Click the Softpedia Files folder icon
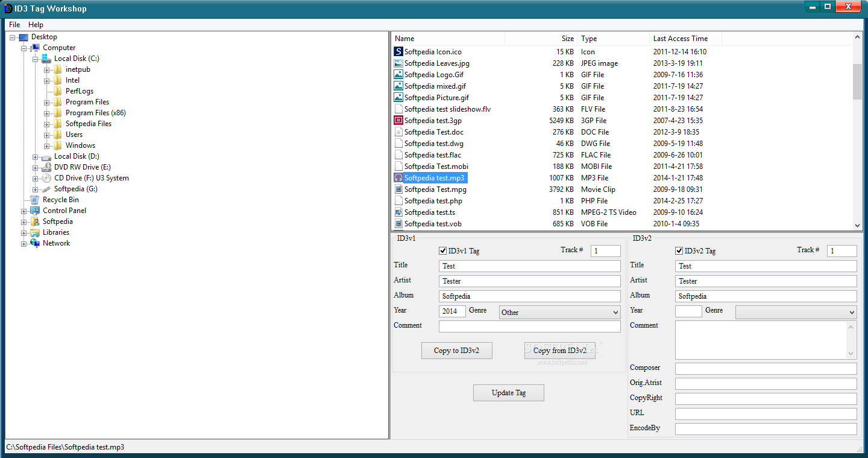Viewport: 868px width, 458px height. 58,124
